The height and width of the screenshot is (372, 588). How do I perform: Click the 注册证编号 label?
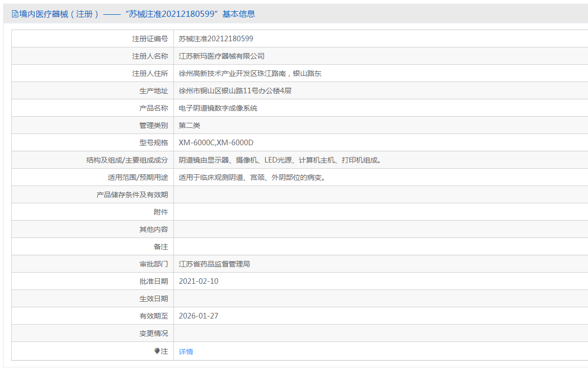pos(150,39)
